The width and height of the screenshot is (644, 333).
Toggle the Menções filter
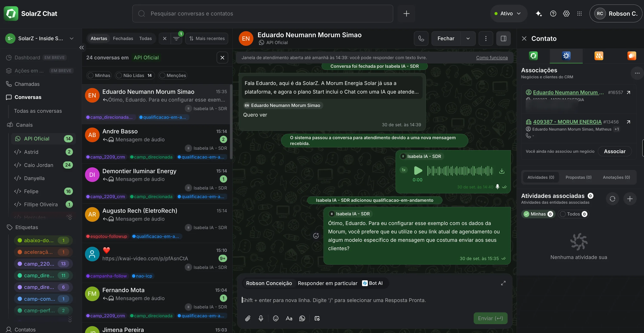pyautogui.click(x=173, y=75)
